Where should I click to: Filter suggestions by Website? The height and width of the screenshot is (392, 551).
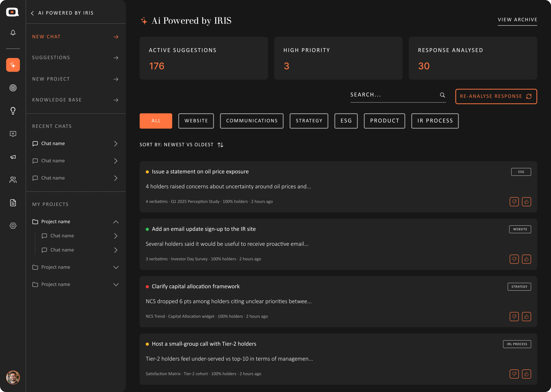tap(196, 121)
